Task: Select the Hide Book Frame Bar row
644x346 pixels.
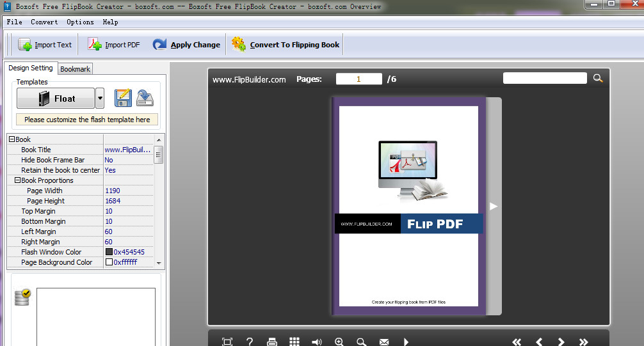Action: 80,160
